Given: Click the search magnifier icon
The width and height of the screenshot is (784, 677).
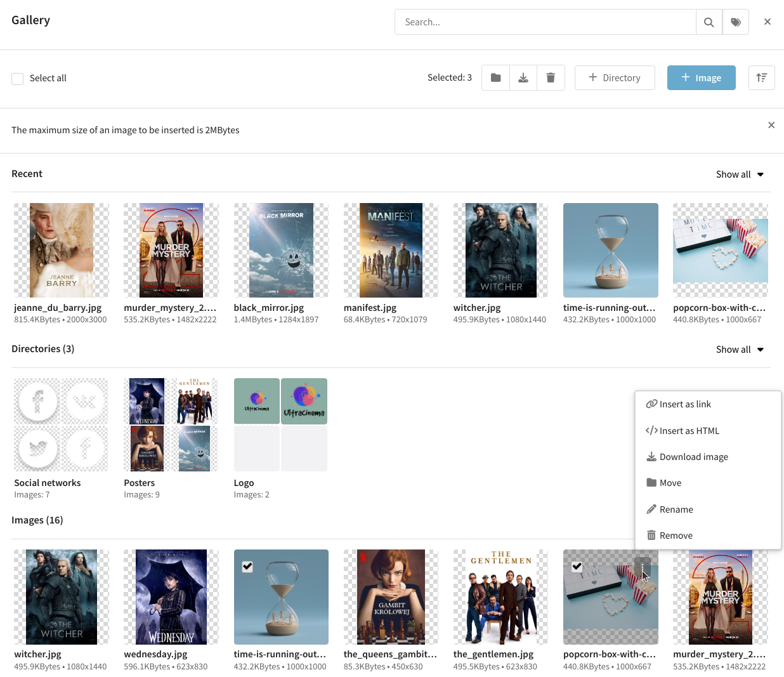Looking at the screenshot, I should pyautogui.click(x=709, y=22).
